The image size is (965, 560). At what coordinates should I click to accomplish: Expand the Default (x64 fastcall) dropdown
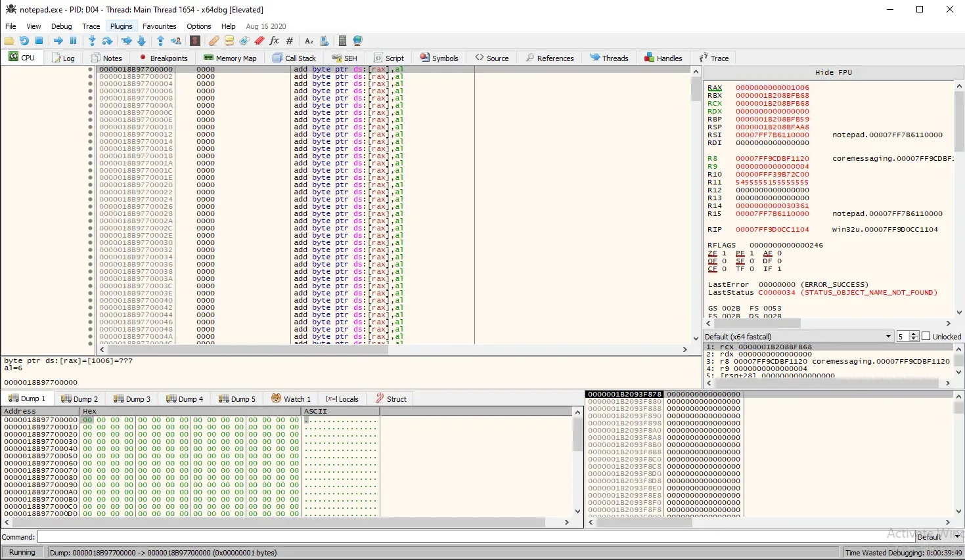[x=888, y=336]
